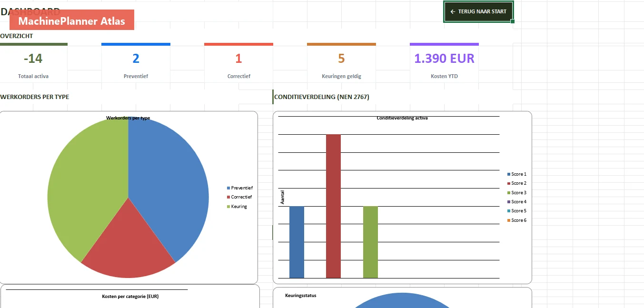The image size is (644, 308).
Task: Select the Correctief count 1
Action: (x=238, y=59)
